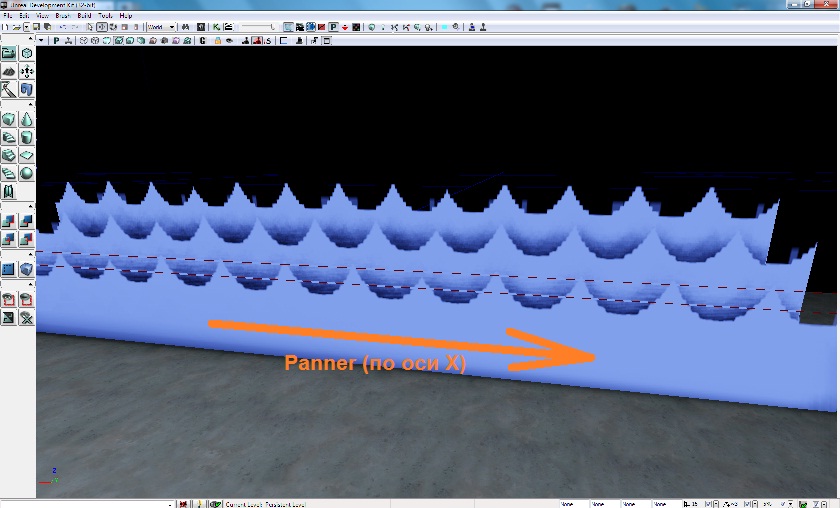Select the camera mode tool

pyautogui.click(x=9, y=53)
